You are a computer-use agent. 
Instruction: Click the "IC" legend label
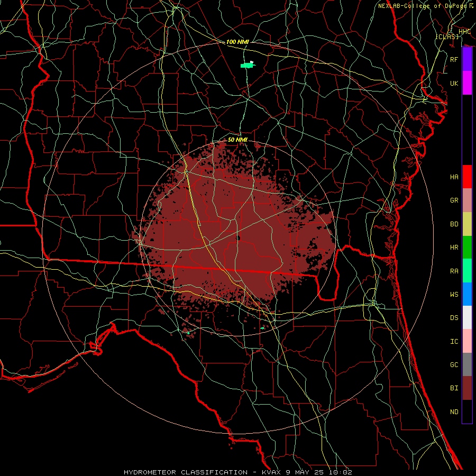(x=454, y=342)
